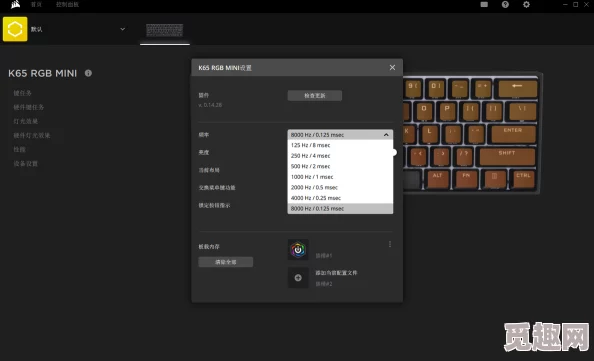
Task: Select the onboard memory slot #1 profile icon
Action: (x=298, y=250)
